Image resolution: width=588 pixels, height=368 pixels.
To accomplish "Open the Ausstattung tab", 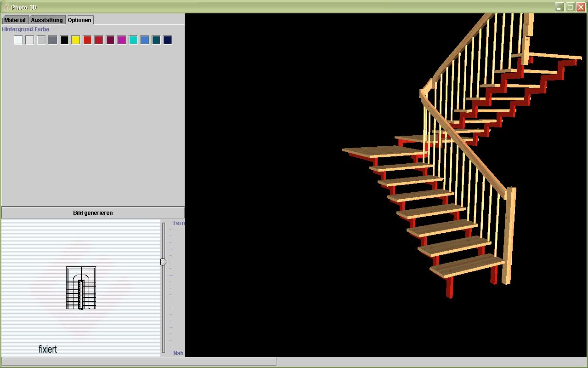I will tap(47, 20).
